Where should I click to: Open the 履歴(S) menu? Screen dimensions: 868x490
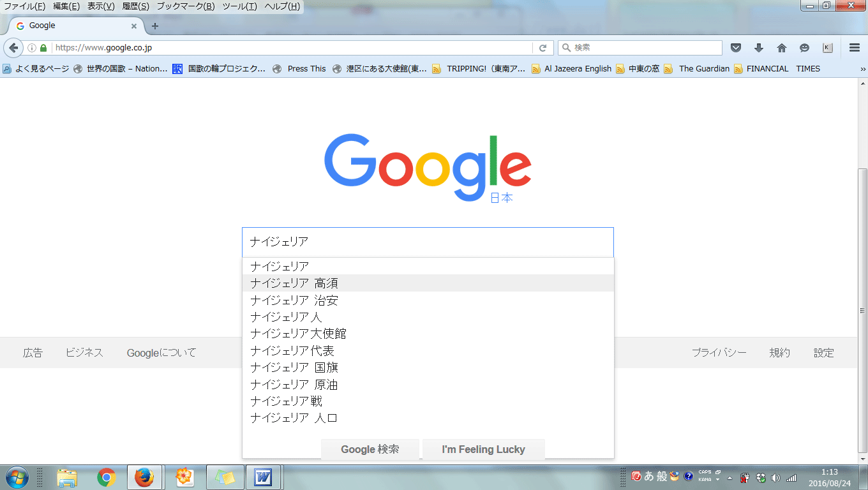pos(135,6)
